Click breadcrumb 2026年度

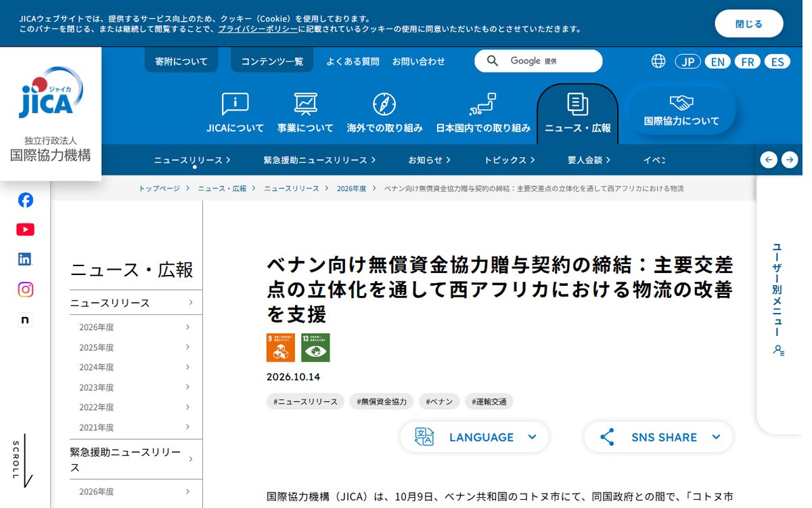[351, 188]
